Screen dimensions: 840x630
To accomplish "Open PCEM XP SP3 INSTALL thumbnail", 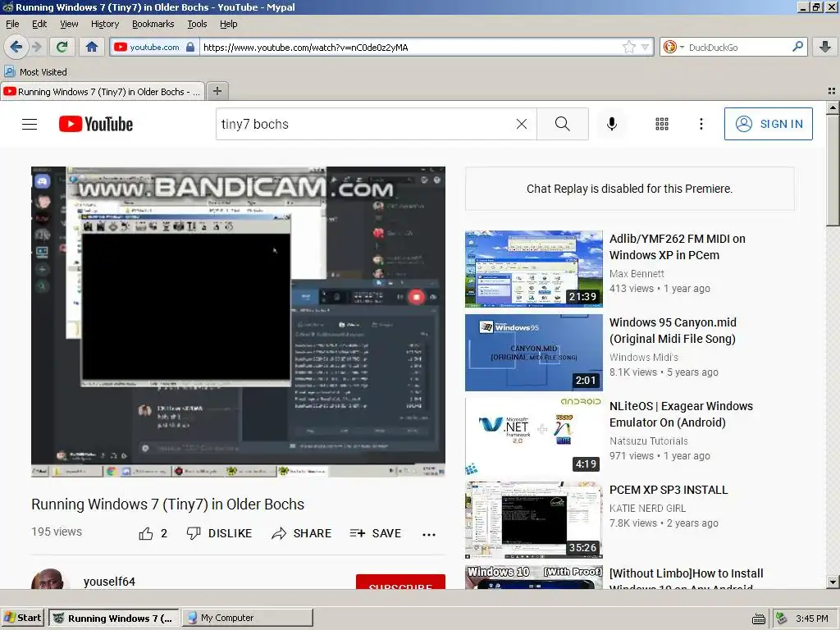I will (533, 519).
